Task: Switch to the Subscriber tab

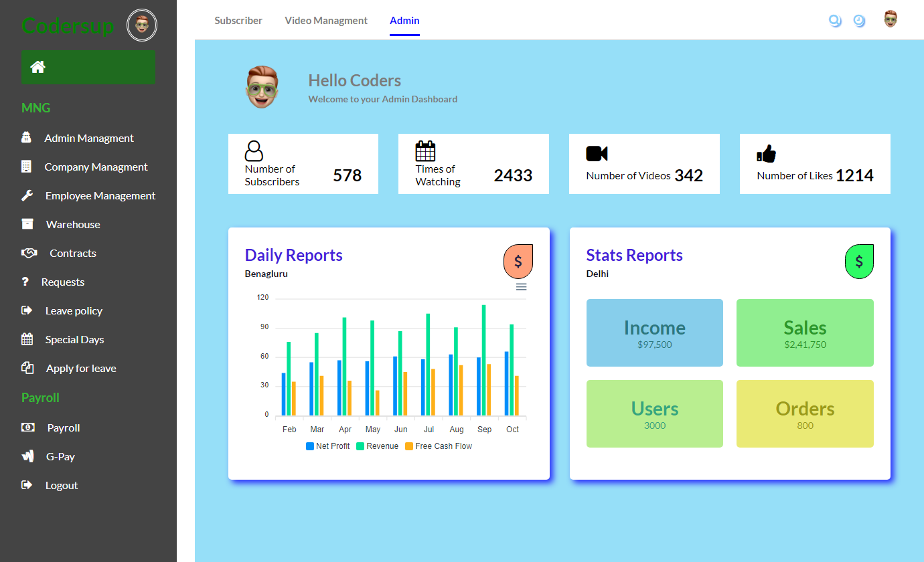Action: pyautogui.click(x=238, y=21)
